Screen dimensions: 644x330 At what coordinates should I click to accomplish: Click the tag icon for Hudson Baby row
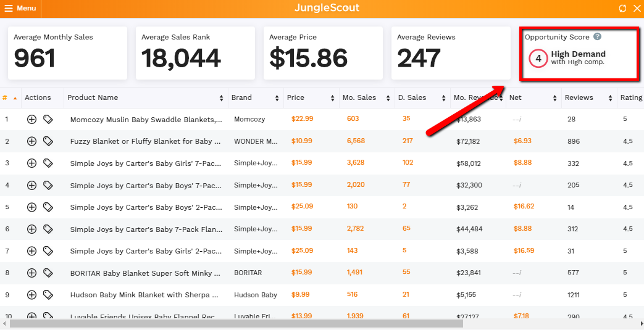48,295
